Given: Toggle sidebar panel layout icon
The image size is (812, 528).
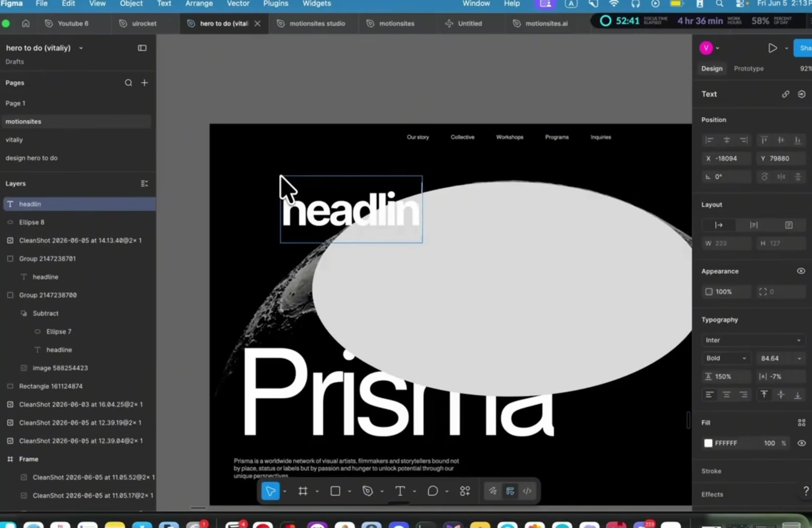Looking at the screenshot, I should (x=142, y=48).
